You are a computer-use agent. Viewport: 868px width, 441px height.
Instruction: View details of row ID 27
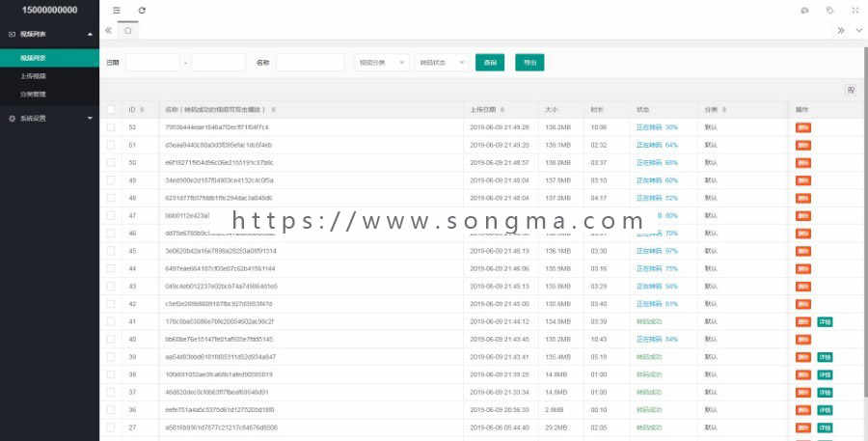click(x=825, y=428)
